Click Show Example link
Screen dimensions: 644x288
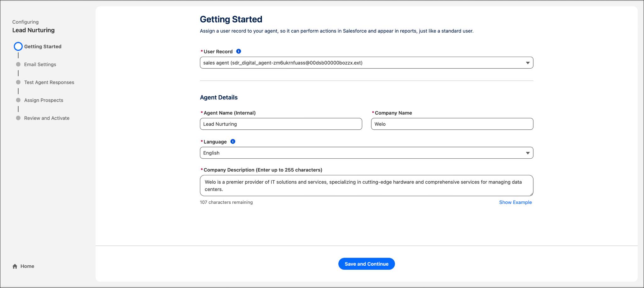515,202
